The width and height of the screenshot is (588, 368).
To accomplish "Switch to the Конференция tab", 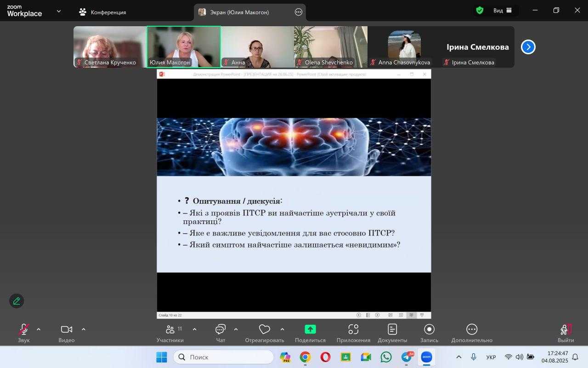I will [102, 12].
